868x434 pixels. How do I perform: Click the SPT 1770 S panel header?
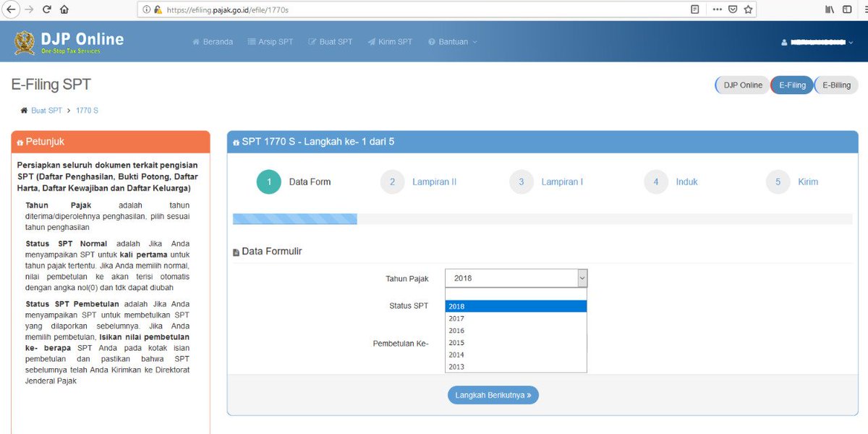tap(542, 142)
